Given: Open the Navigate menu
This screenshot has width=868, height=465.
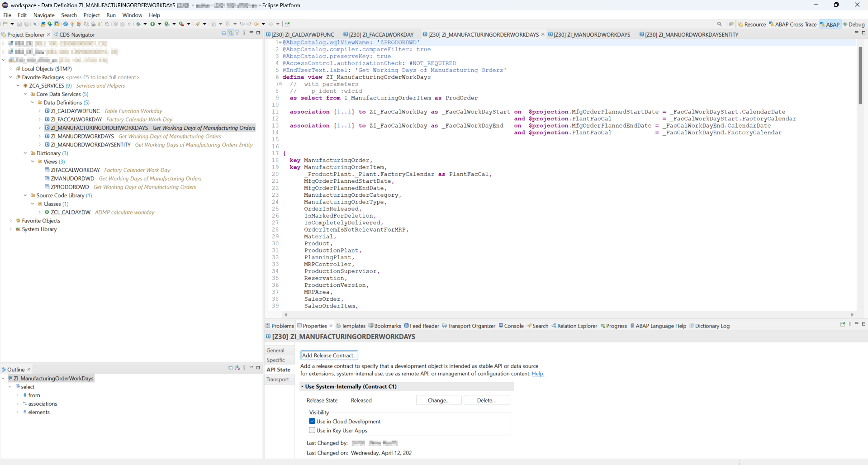Looking at the screenshot, I should tap(44, 15).
